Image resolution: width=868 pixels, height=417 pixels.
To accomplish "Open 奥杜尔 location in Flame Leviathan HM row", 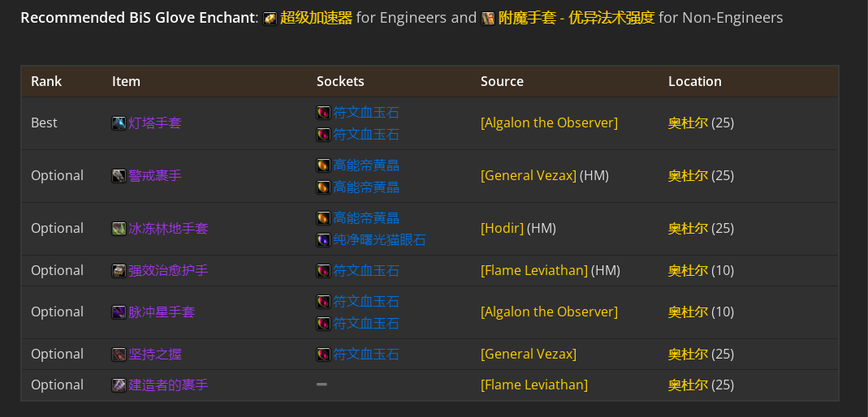I will pyautogui.click(x=688, y=270).
